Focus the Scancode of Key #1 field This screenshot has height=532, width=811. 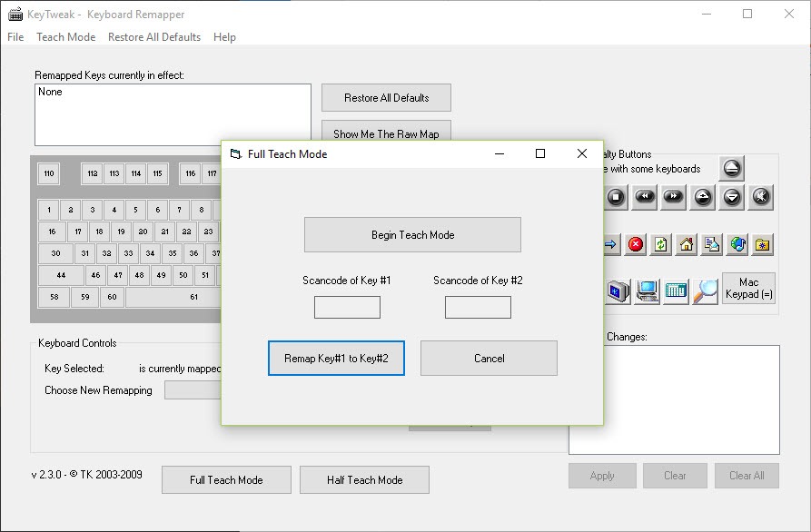coord(347,307)
